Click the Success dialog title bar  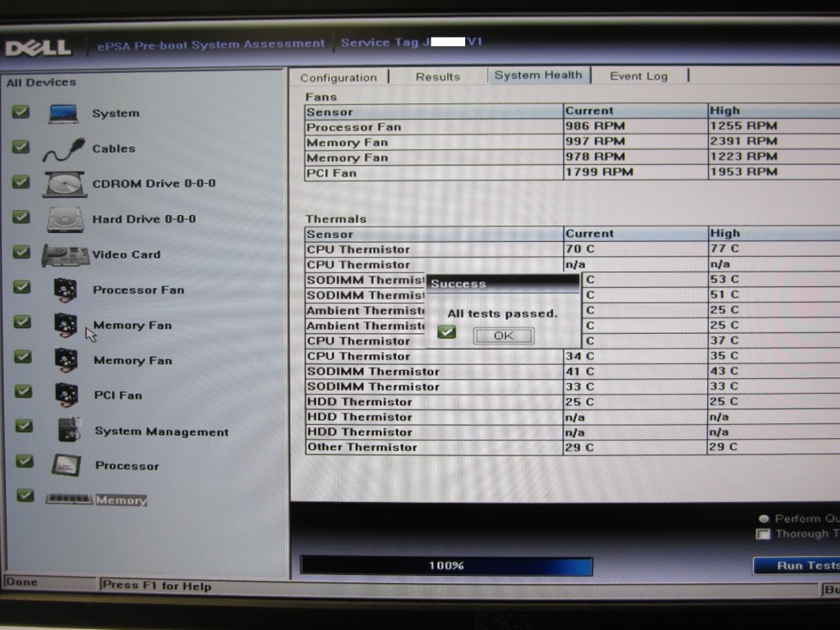click(502, 283)
